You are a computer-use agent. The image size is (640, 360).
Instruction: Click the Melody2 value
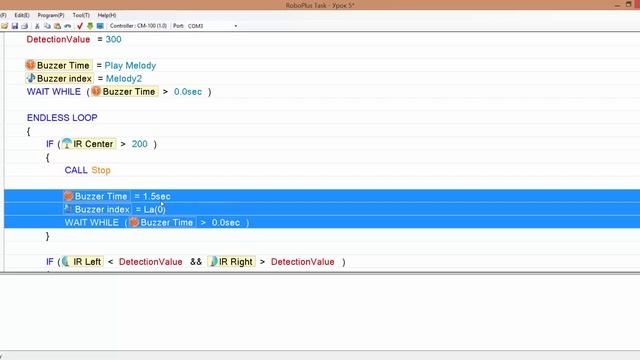(124, 78)
